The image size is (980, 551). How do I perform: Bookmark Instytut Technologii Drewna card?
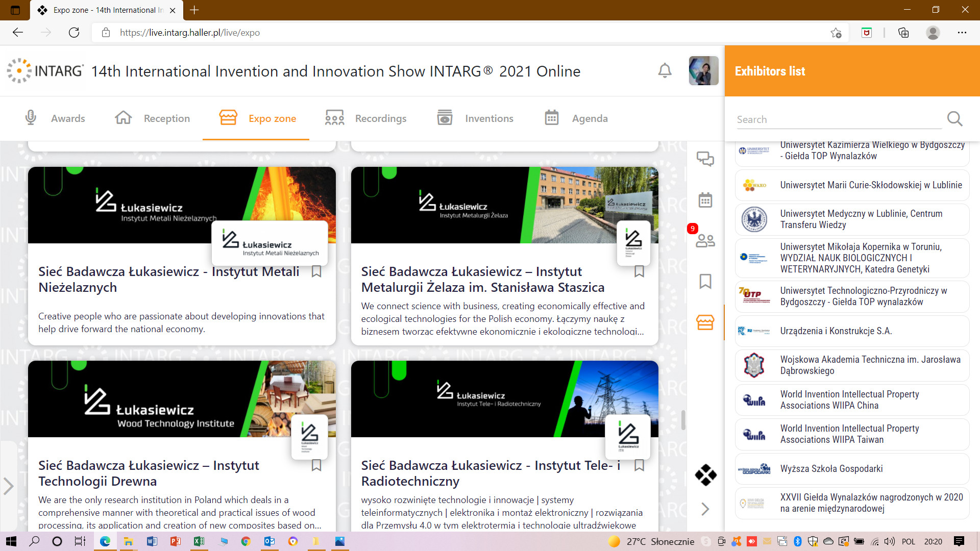316,465
